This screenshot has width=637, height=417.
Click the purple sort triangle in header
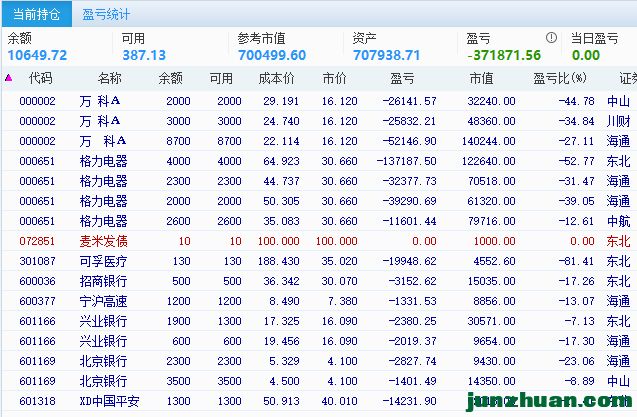[9, 78]
